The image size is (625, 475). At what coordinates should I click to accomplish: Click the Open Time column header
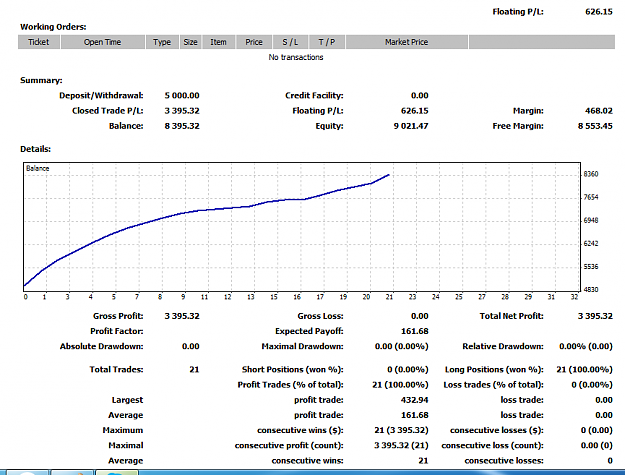coord(102,42)
